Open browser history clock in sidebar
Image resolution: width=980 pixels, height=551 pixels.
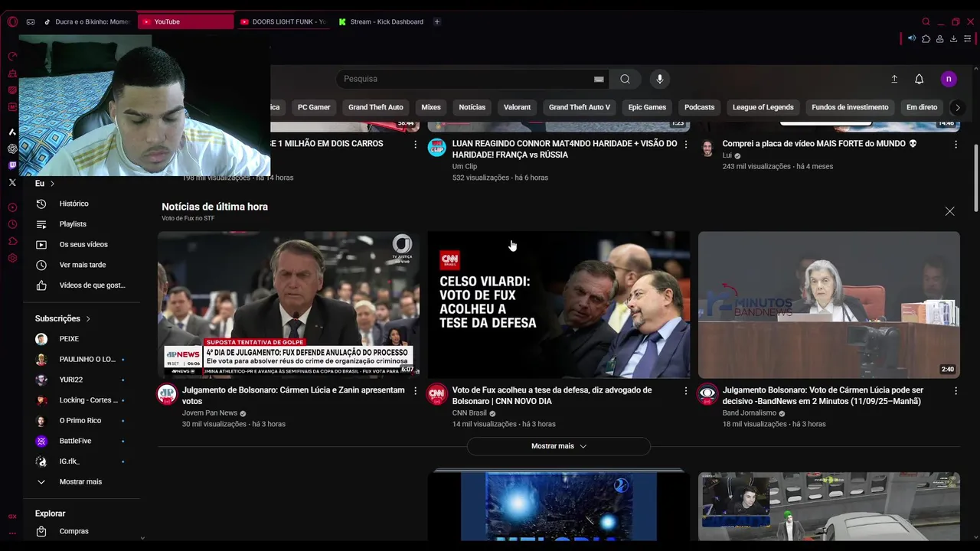coord(12,224)
